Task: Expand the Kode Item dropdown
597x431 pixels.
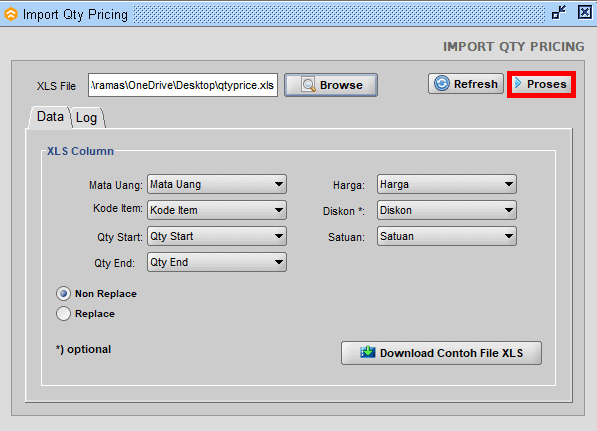Action: click(217, 210)
